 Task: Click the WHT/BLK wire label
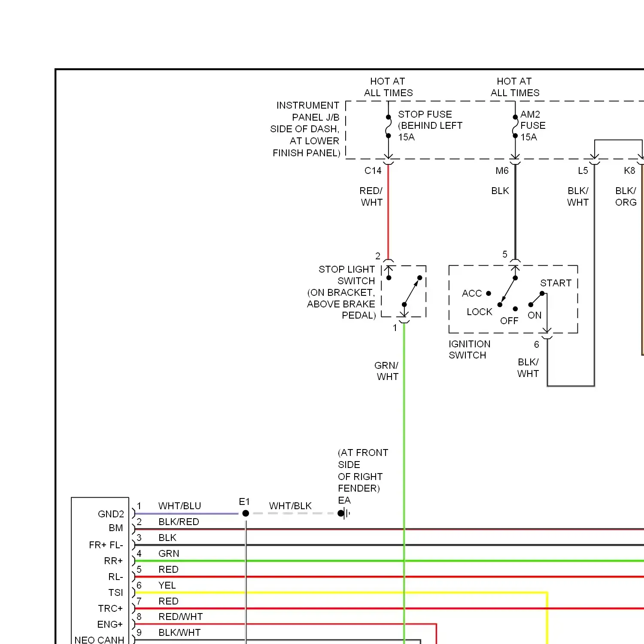[290, 506]
